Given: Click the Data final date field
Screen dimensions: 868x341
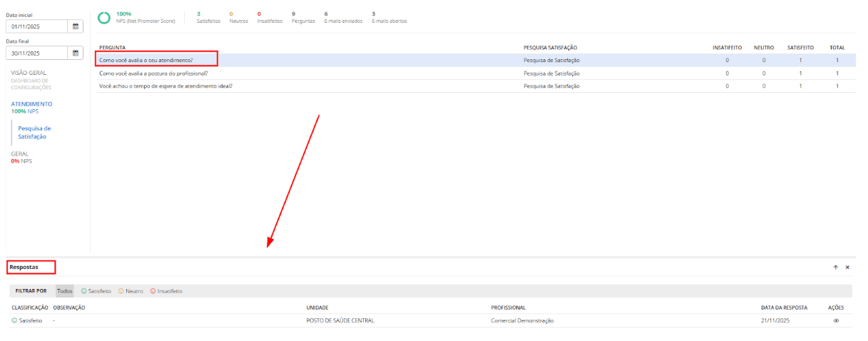Looking at the screenshot, I should [37, 53].
